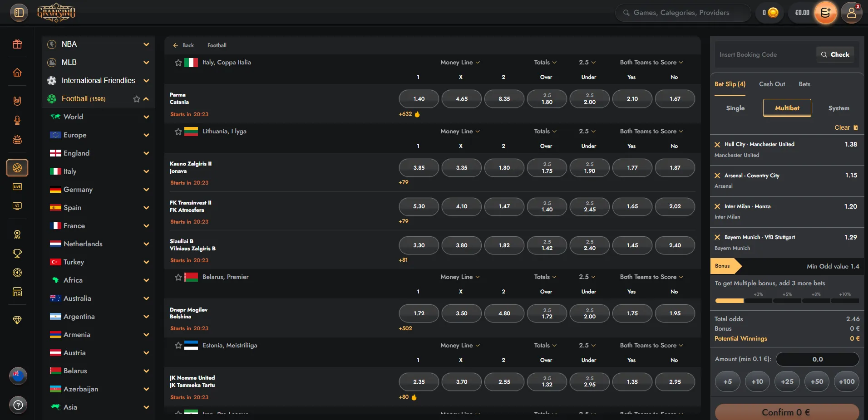Open Totals dropdown for Lithuania, I lyga

click(545, 132)
